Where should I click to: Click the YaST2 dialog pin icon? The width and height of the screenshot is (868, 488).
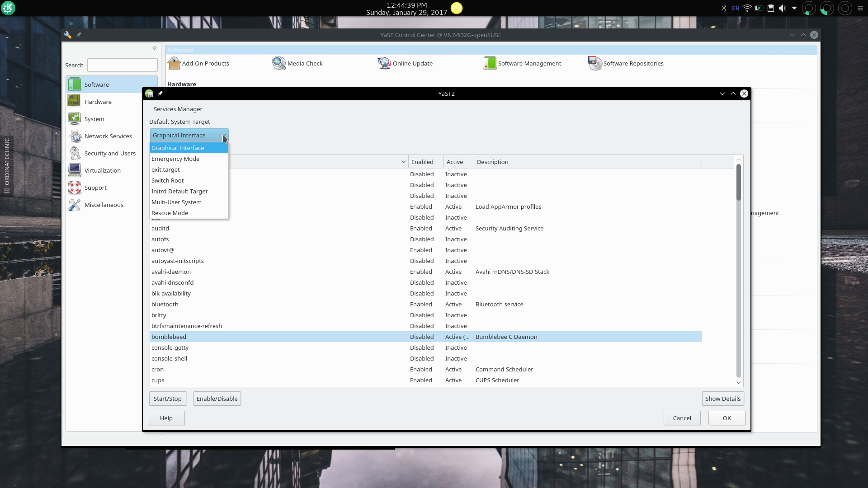(x=160, y=94)
